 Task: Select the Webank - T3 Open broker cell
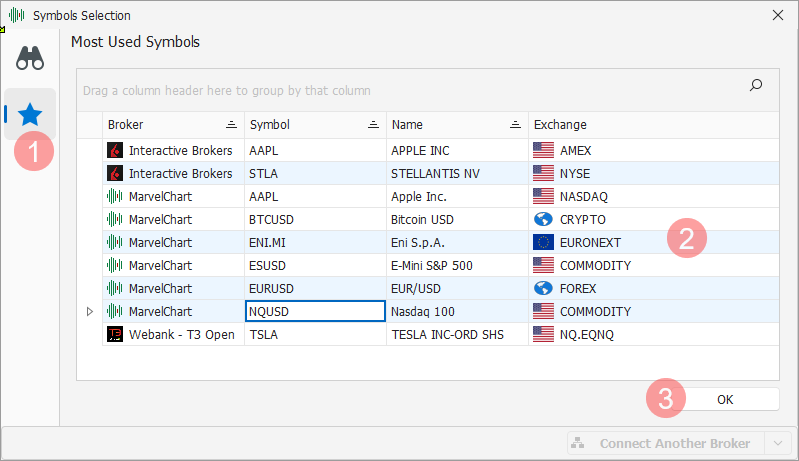click(x=173, y=334)
